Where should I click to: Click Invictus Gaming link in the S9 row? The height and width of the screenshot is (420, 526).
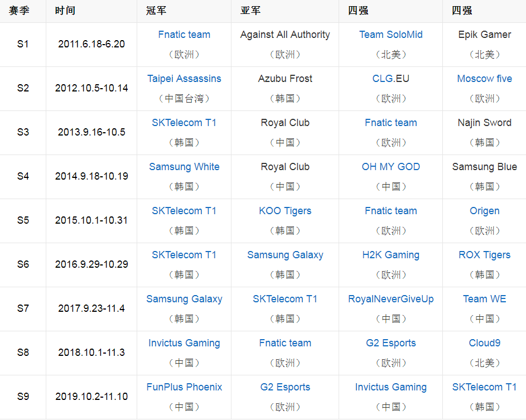[x=391, y=387]
